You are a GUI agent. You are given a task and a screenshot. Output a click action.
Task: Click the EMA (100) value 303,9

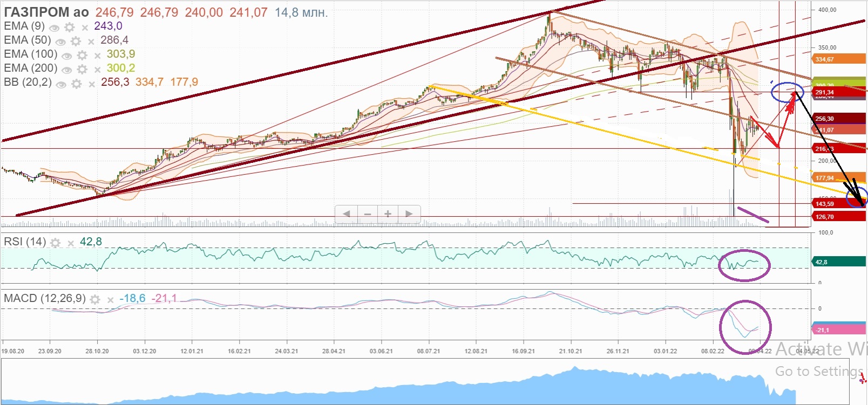click(121, 54)
